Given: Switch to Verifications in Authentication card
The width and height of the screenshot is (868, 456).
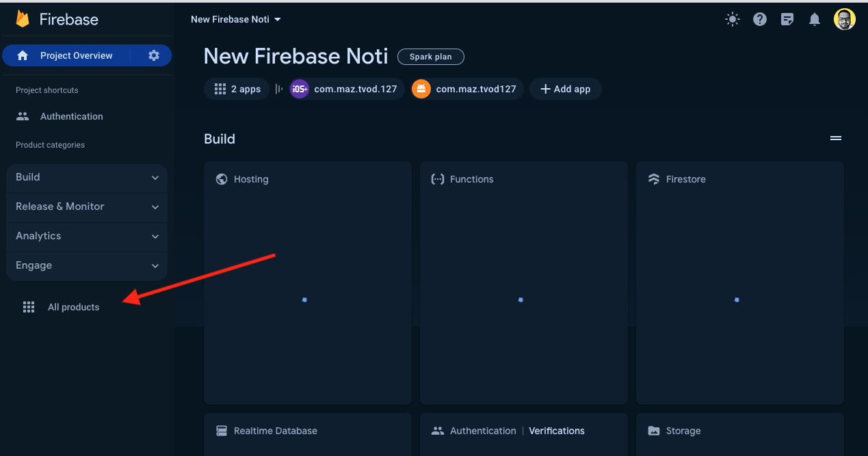Looking at the screenshot, I should pos(557,431).
